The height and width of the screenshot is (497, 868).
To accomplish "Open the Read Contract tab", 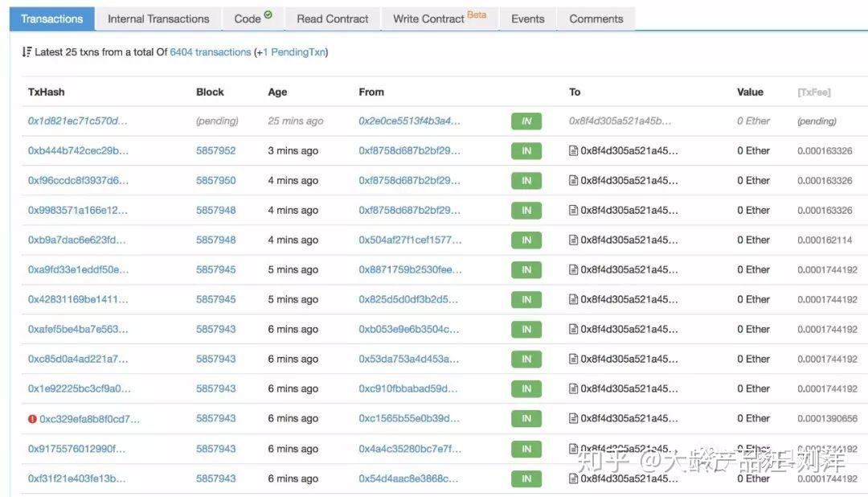I will point(332,18).
